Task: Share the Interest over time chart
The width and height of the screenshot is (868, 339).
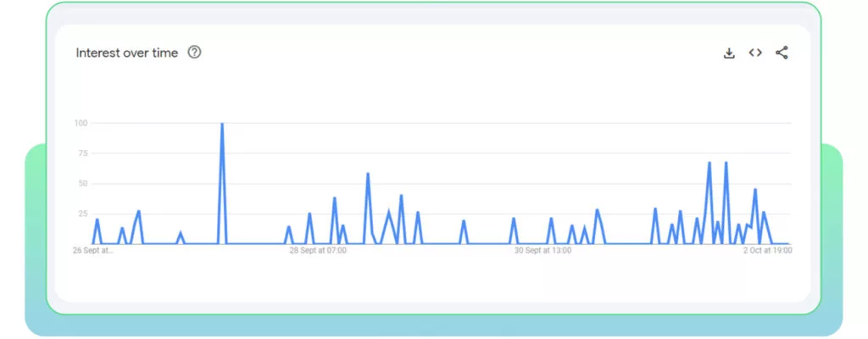Action: coord(782,53)
